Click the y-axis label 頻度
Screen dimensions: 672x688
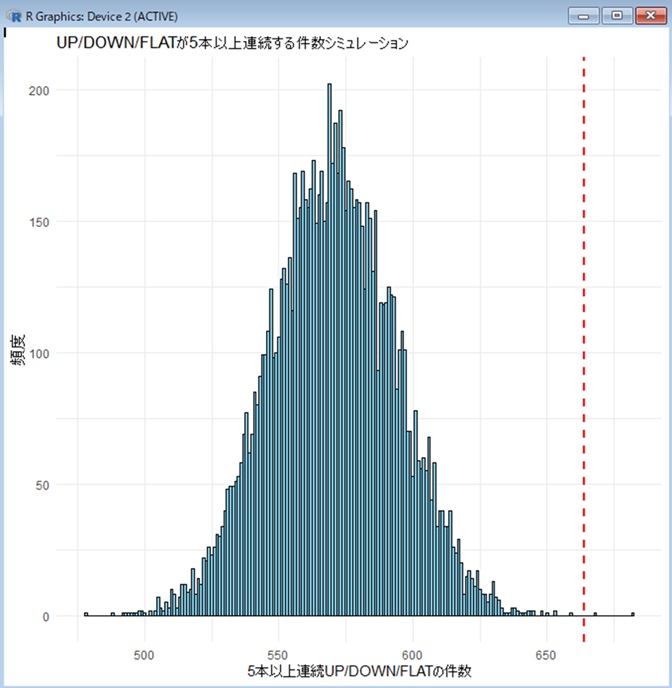[19, 353]
